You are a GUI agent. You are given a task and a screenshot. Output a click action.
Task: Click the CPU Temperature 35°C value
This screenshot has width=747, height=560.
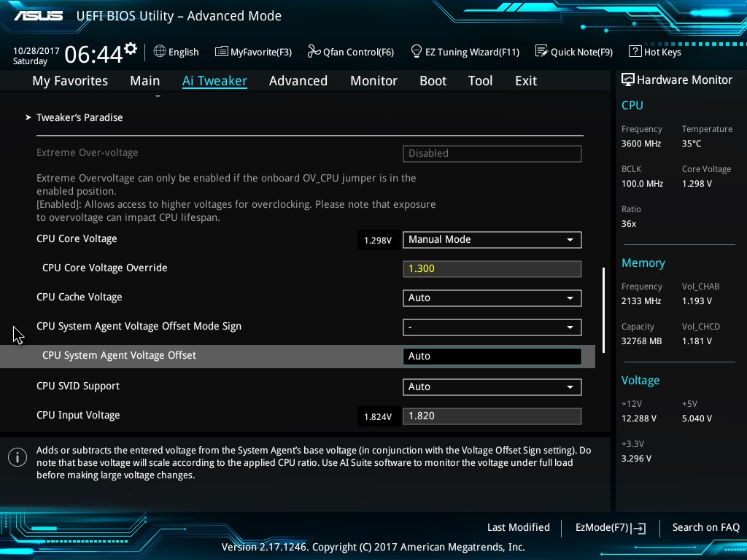692,144
